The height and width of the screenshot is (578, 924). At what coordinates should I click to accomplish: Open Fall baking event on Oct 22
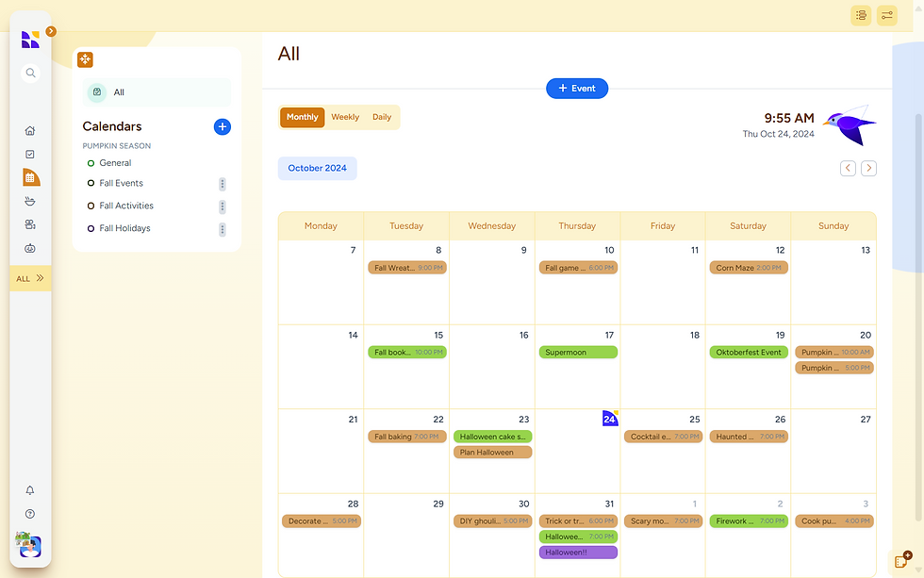pos(407,437)
